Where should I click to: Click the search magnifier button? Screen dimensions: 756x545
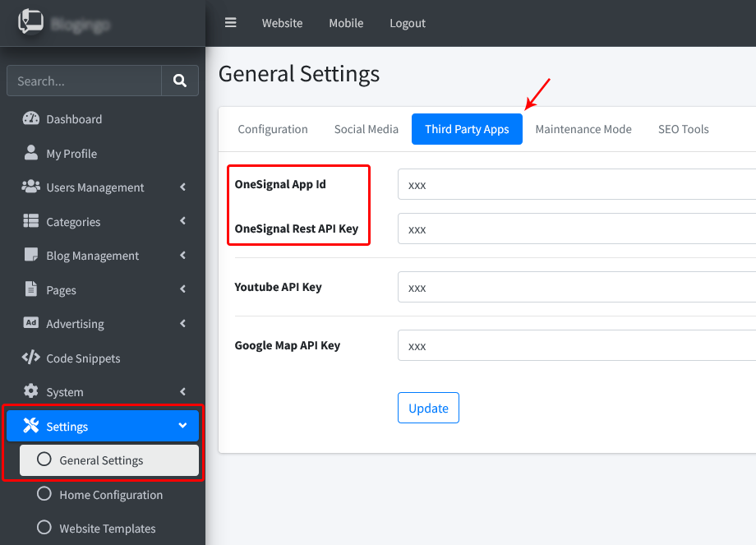[x=180, y=81]
